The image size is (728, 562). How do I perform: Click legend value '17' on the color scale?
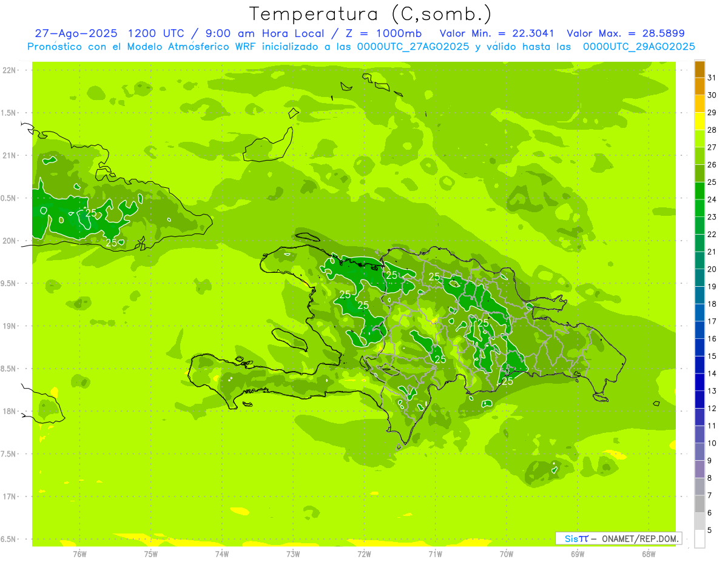(x=712, y=321)
